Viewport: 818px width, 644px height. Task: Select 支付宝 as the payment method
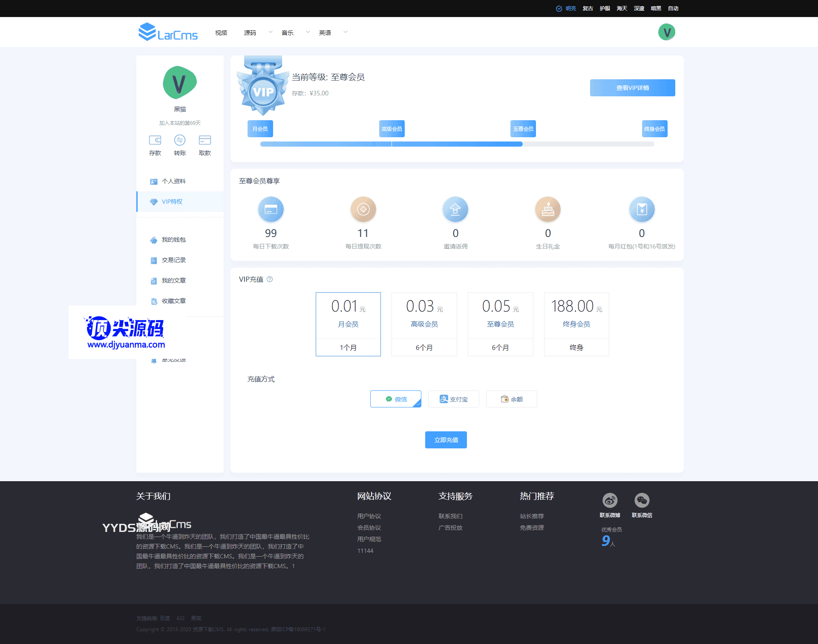[454, 399]
